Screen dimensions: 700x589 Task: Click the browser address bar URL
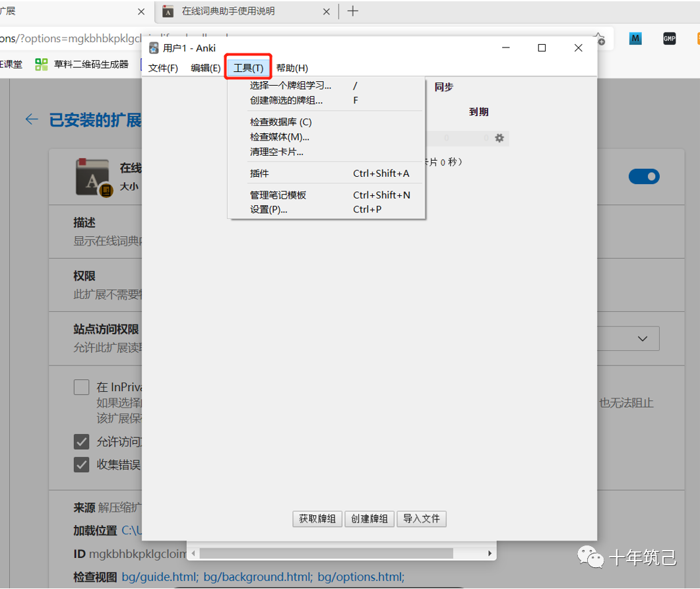[71, 39]
